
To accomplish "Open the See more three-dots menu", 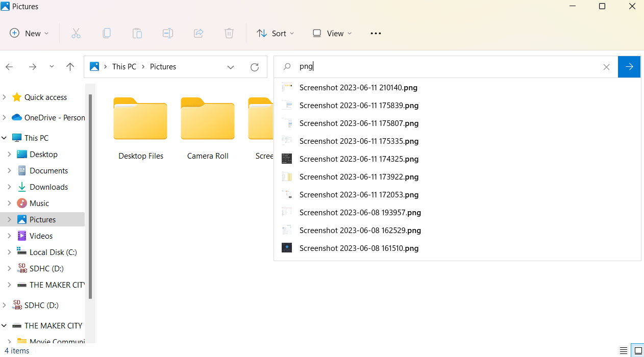I will pyautogui.click(x=376, y=33).
